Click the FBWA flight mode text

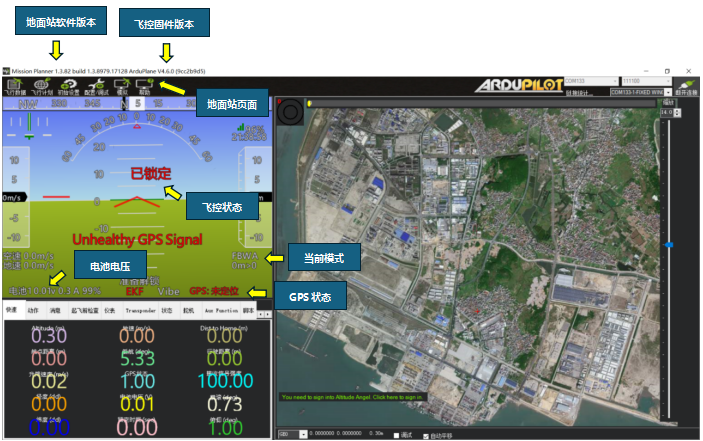tap(245, 255)
